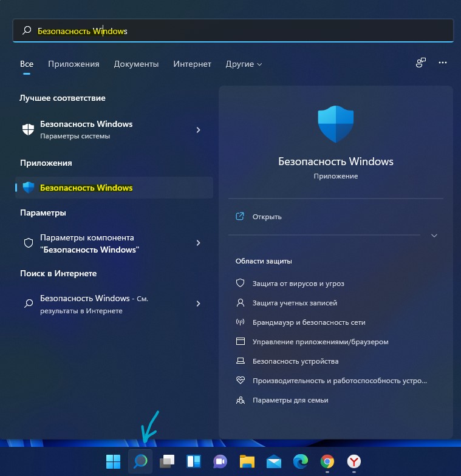The height and width of the screenshot is (476, 461).
Task: Open Производительность и работоспособность устройства
Action: point(340,381)
